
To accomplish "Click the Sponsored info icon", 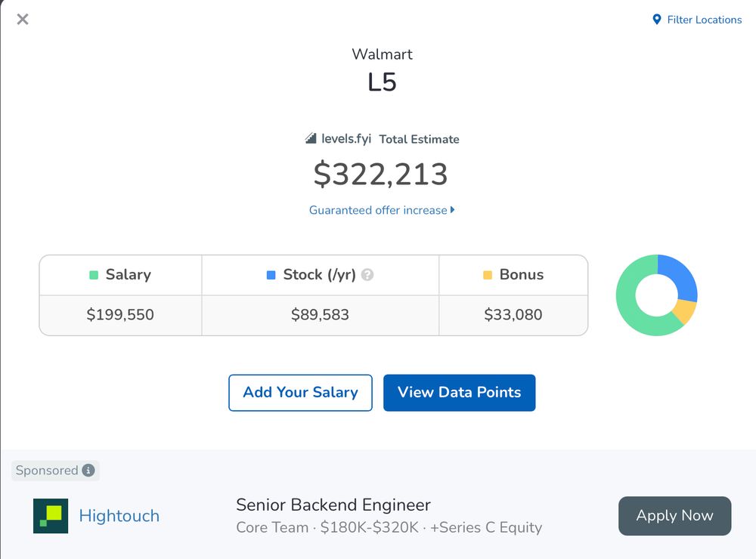I will pos(88,471).
